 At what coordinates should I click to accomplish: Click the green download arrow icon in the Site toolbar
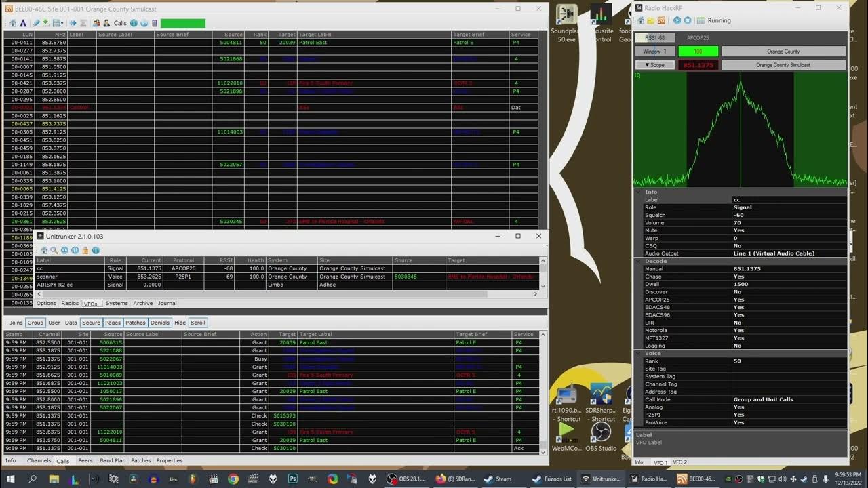45,23
